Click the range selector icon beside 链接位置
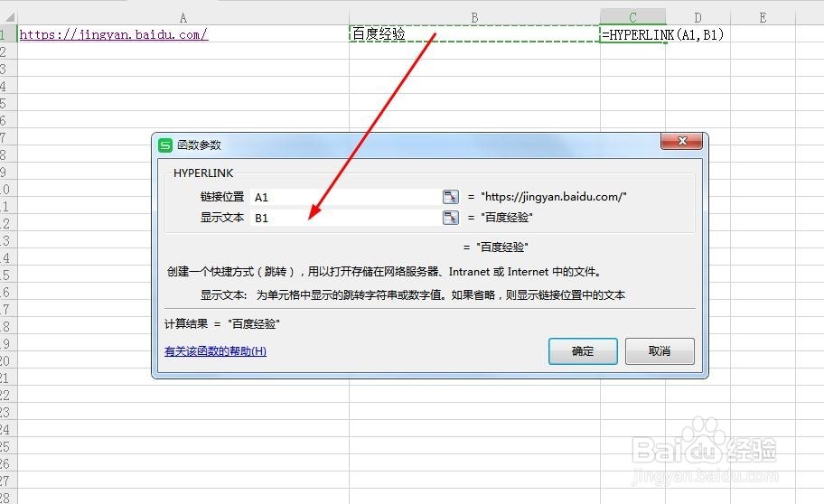This screenshot has height=504, width=824. pyautogui.click(x=450, y=197)
